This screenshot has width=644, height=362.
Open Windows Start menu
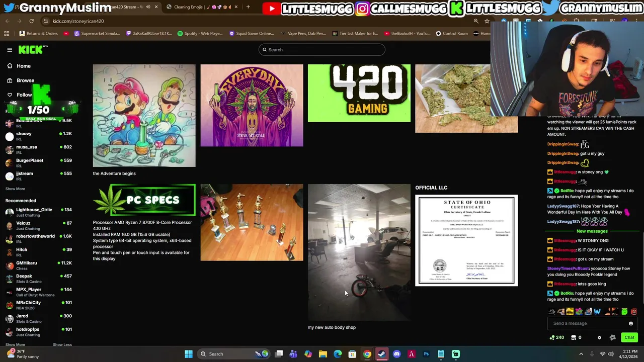189,354
